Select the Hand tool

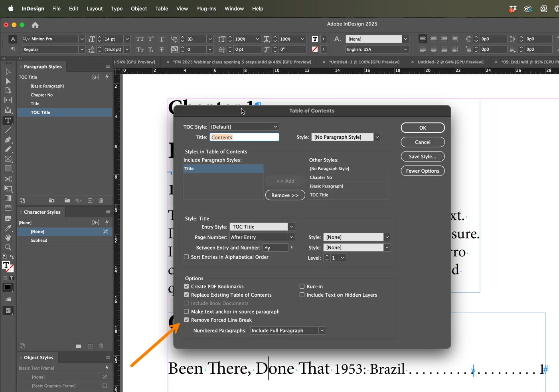tap(8, 238)
